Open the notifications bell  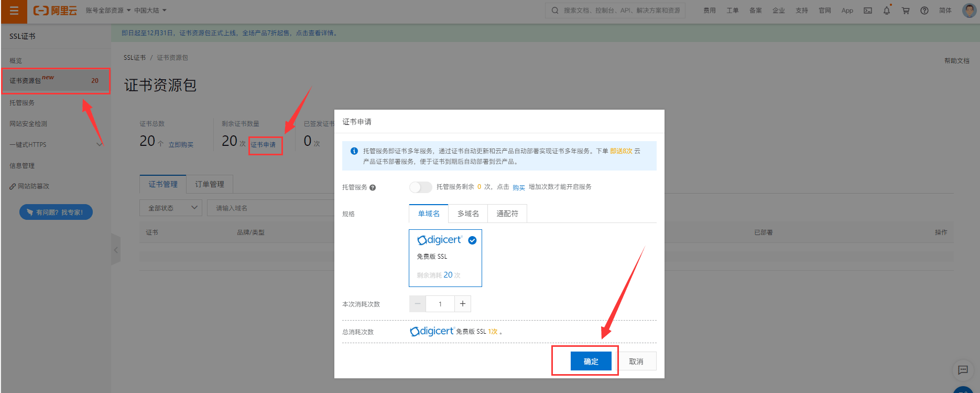click(x=887, y=10)
